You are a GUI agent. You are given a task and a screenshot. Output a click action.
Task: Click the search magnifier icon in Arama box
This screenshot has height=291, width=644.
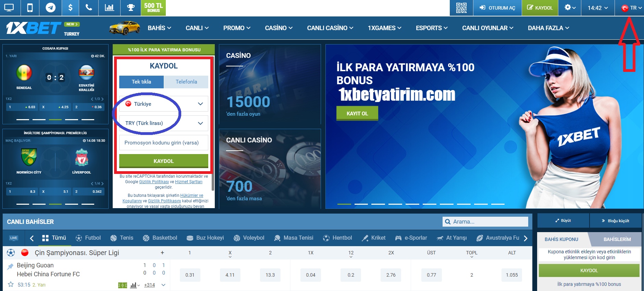click(x=448, y=222)
